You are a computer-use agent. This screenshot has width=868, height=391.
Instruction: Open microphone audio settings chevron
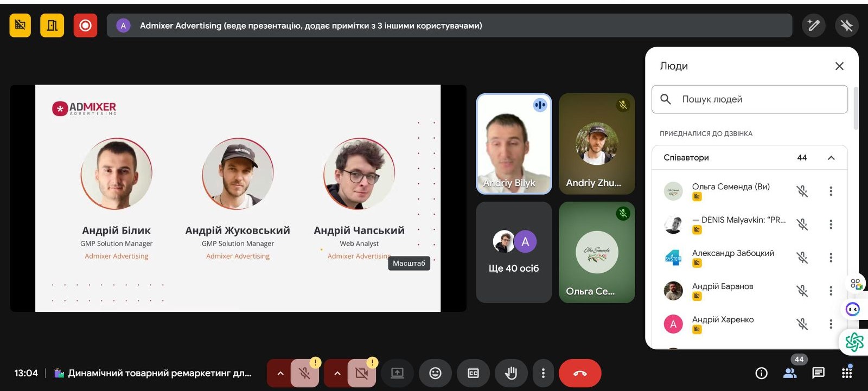(x=280, y=373)
